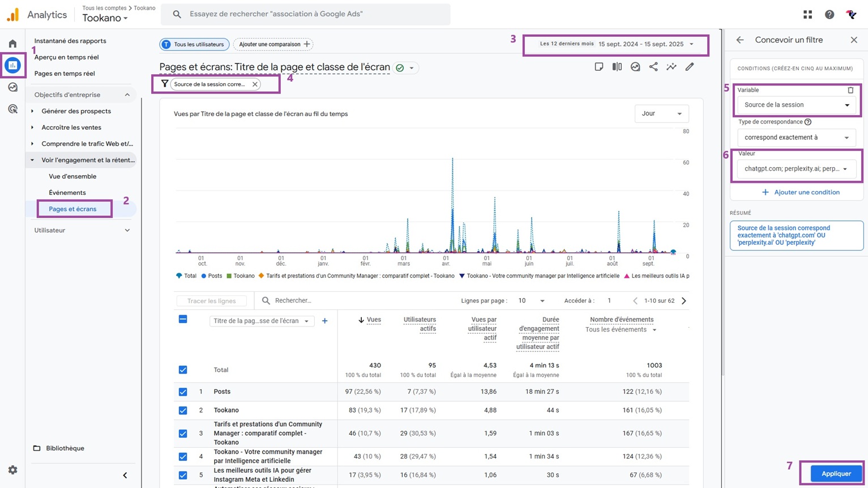Expand the Lignes par page dropdown
Viewport: 868px width, 488px height.
531,301
